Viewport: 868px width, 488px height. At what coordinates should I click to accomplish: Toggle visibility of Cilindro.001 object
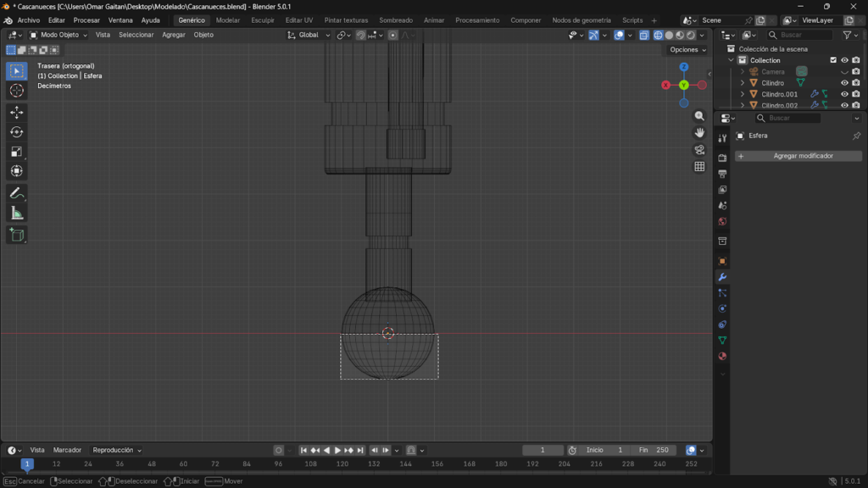click(844, 94)
